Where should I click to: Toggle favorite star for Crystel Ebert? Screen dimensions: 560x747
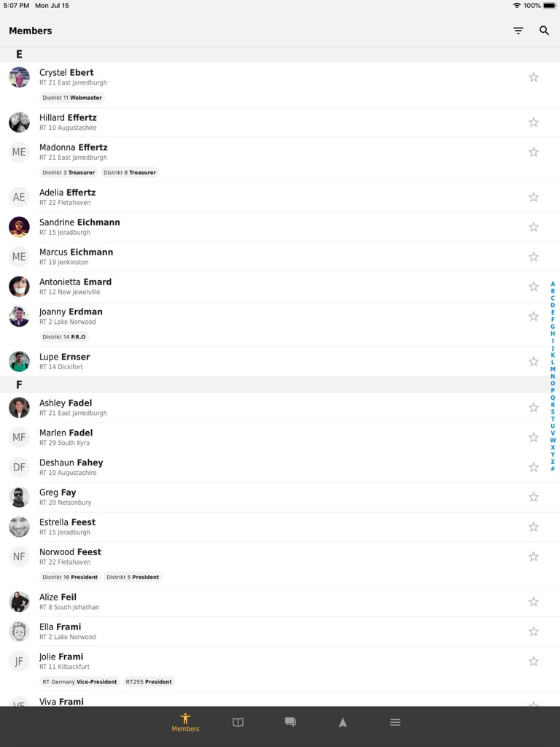pyautogui.click(x=533, y=77)
